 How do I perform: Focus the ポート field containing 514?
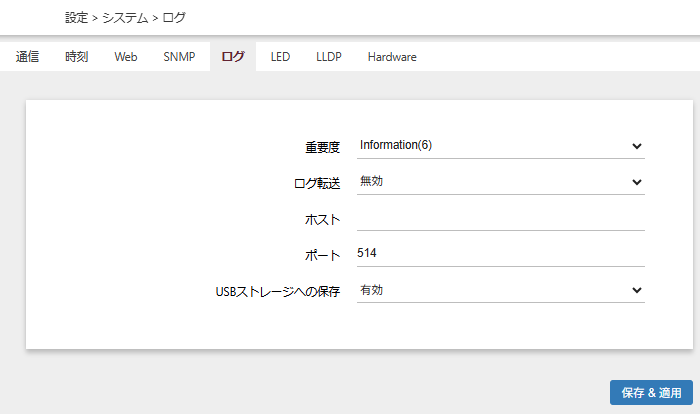500,254
